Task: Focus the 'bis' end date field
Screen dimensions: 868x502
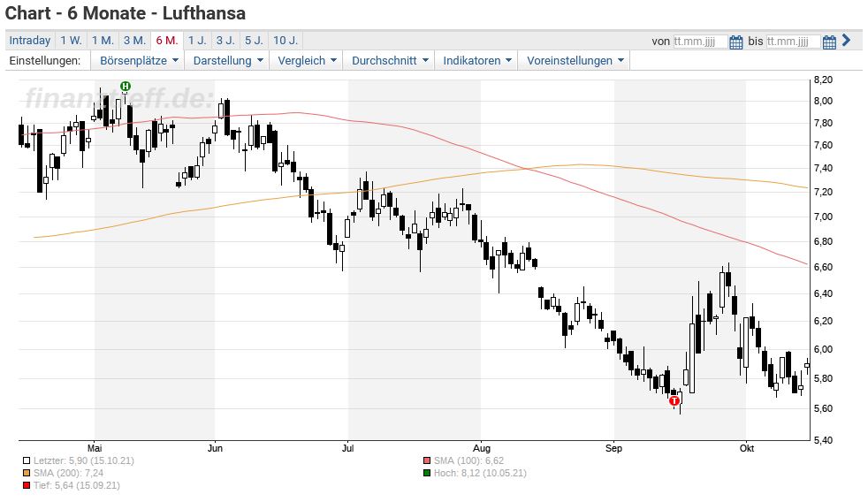Action: 793,42
